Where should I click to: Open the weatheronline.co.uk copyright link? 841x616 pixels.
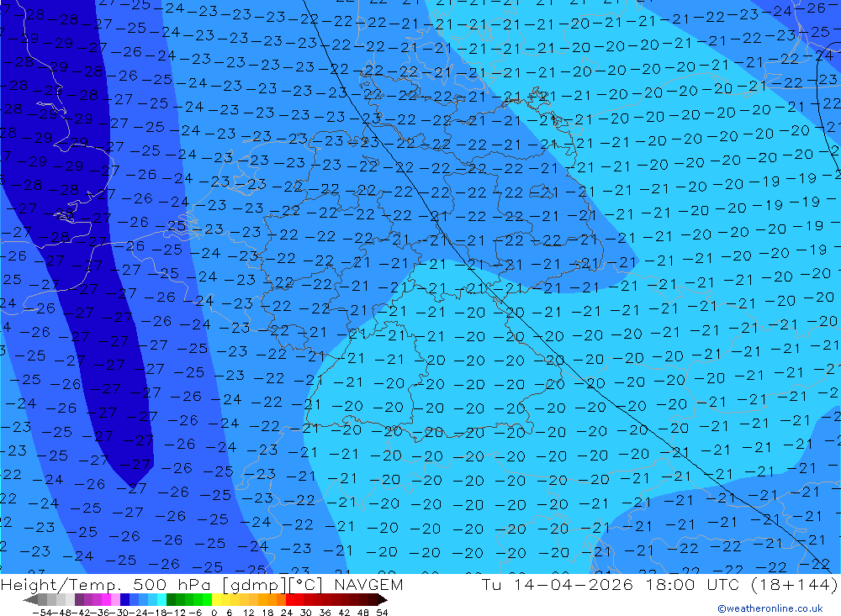(x=770, y=608)
